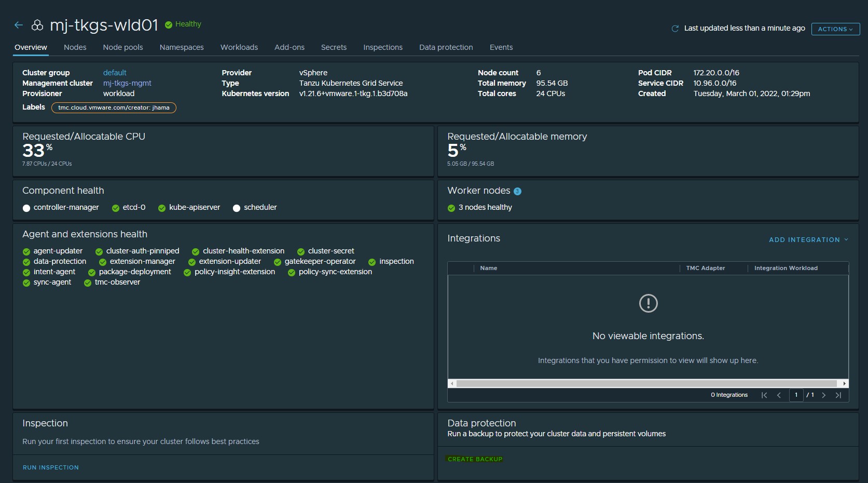This screenshot has height=483, width=868.
Task: Click the cluster-auth-pinniped check icon
Action: point(99,252)
